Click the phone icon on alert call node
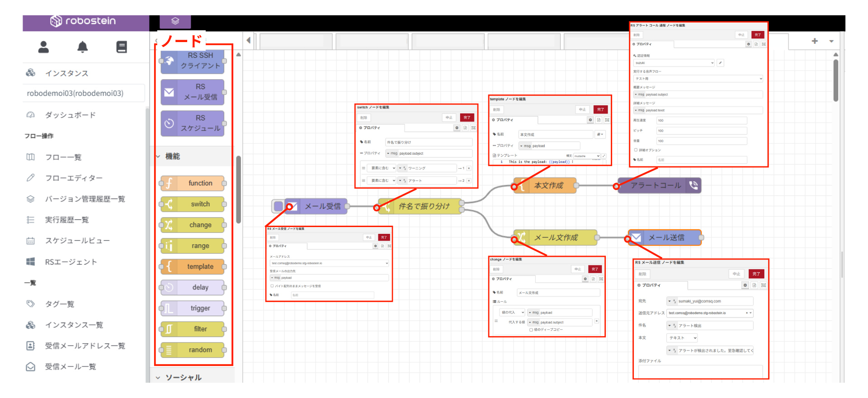This screenshot has width=868, height=398. pyautogui.click(x=693, y=185)
